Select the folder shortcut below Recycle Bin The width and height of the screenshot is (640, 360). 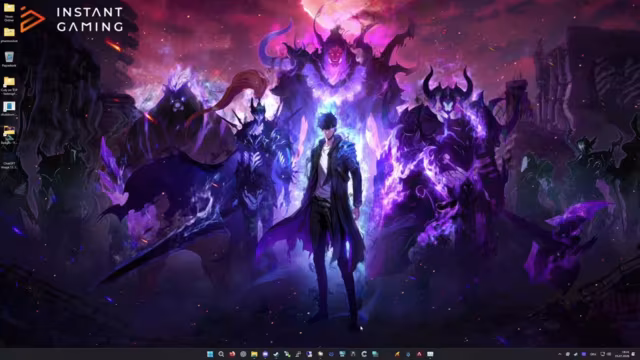(9, 86)
